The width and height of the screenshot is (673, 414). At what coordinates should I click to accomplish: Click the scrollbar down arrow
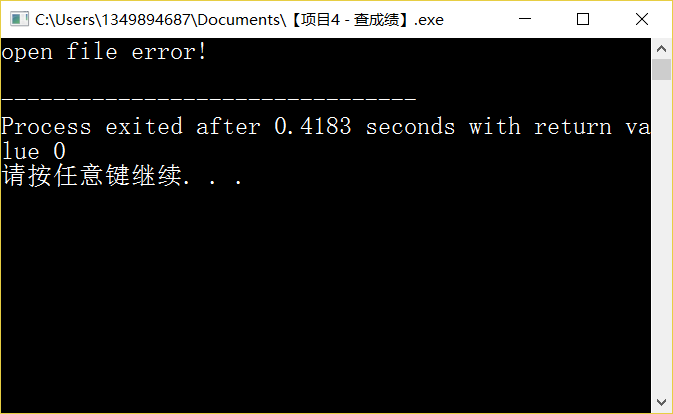(x=661, y=402)
